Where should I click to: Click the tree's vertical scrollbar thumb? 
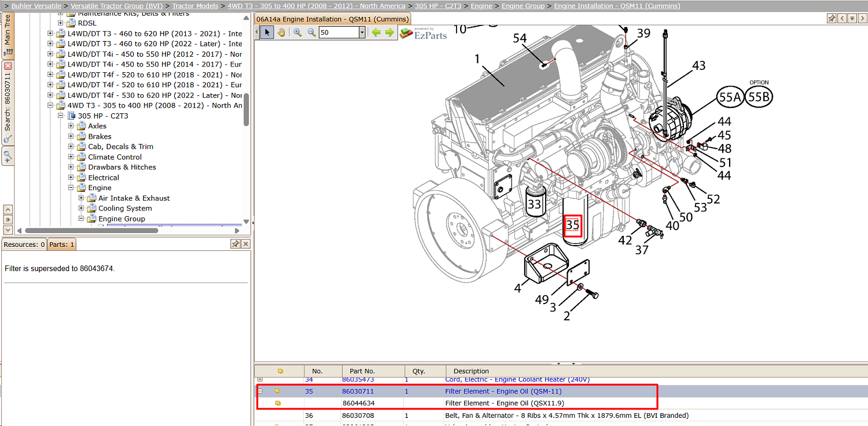pyautogui.click(x=246, y=110)
